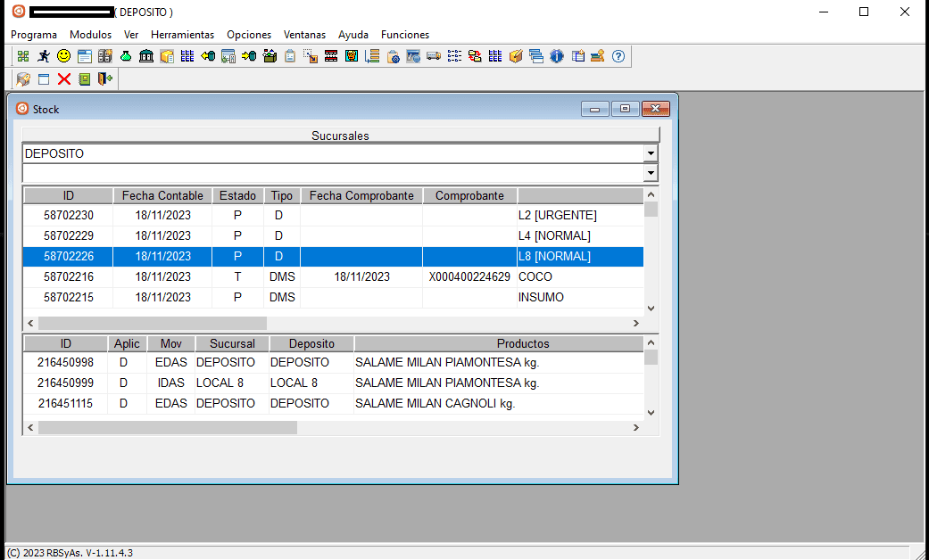This screenshot has height=560, width=929.
Task: Open the Ver menu
Action: coord(131,35)
